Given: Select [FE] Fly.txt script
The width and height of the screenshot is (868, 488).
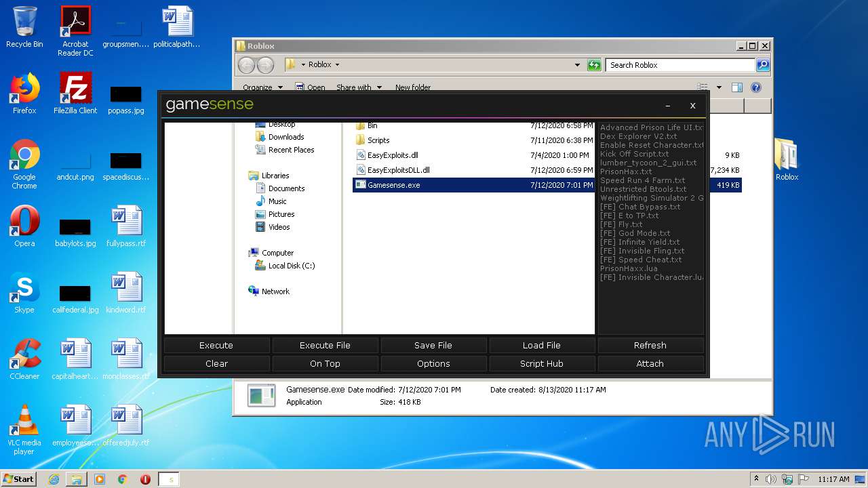Looking at the screenshot, I should point(620,224).
